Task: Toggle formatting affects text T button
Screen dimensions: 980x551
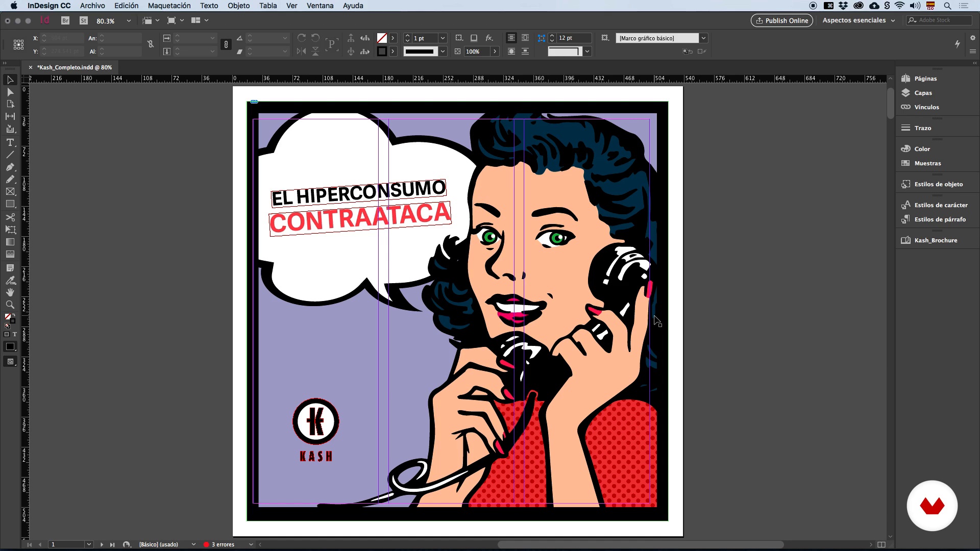Action: 14,334
